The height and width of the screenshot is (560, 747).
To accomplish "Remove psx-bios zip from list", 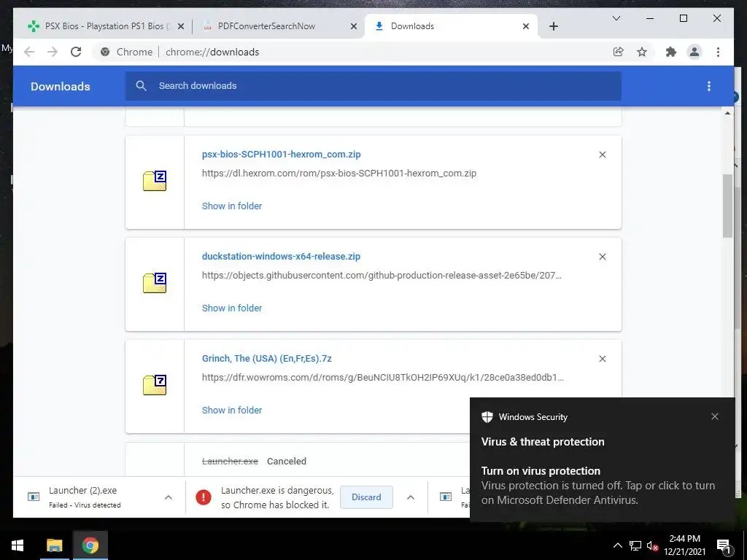I will click(602, 155).
